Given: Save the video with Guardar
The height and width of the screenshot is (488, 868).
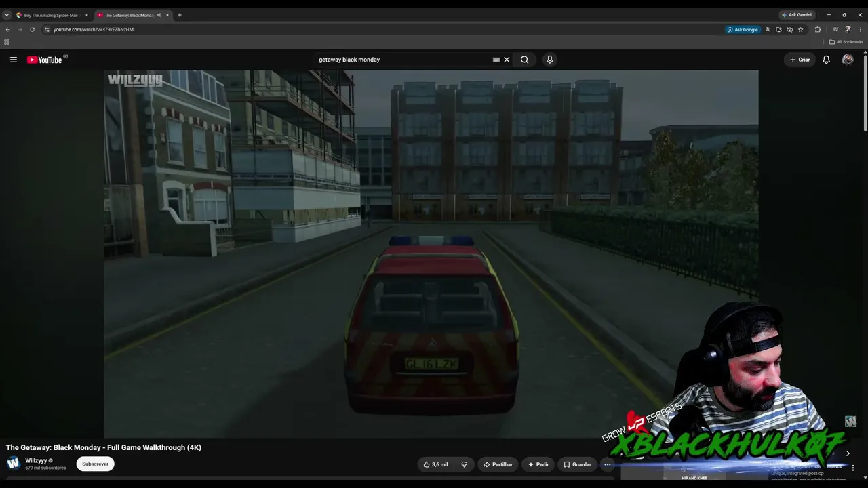Looking at the screenshot, I should tap(577, 464).
